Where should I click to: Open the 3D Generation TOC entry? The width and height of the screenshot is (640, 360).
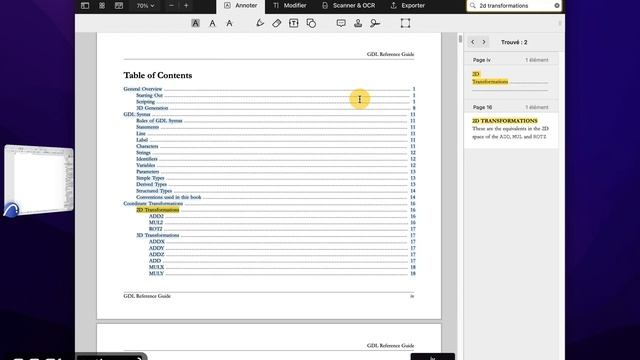pyautogui.click(x=152, y=108)
